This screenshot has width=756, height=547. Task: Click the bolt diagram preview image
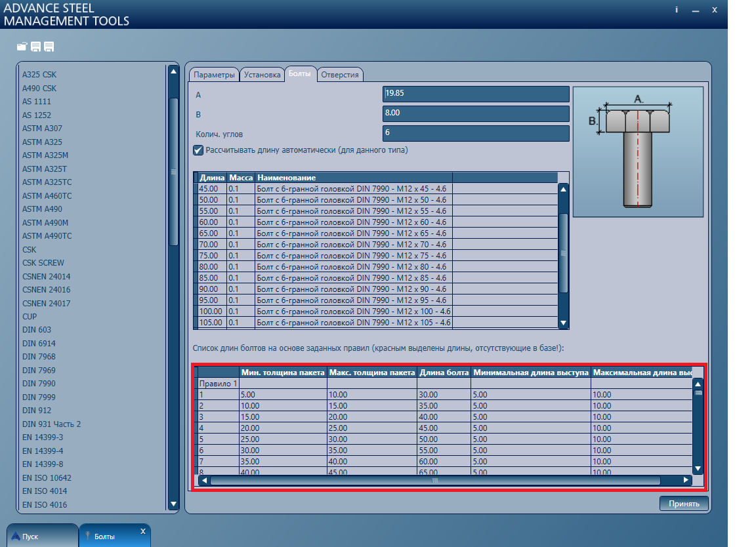click(637, 151)
